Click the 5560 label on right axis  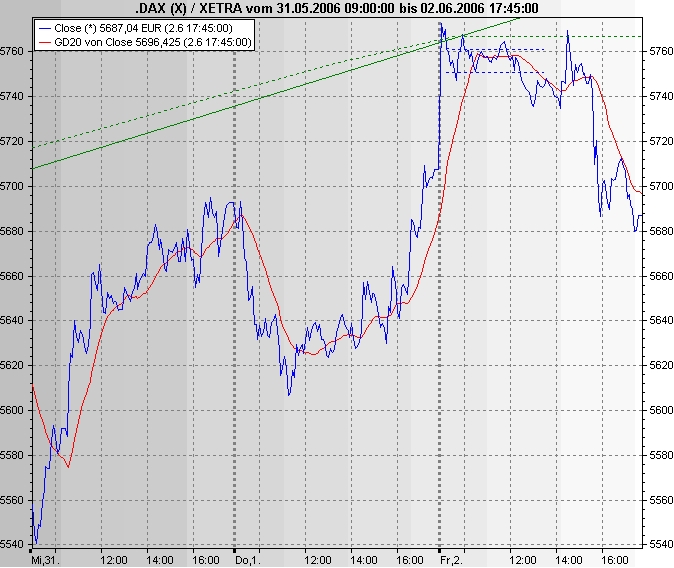(661, 500)
